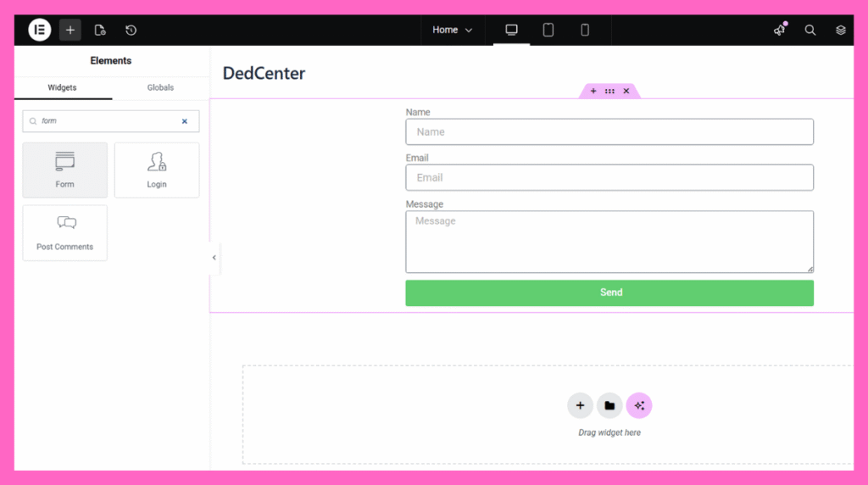This screenshot has width=868, height=485.
Task: Open template library folder icon
Action: (609, 405)
